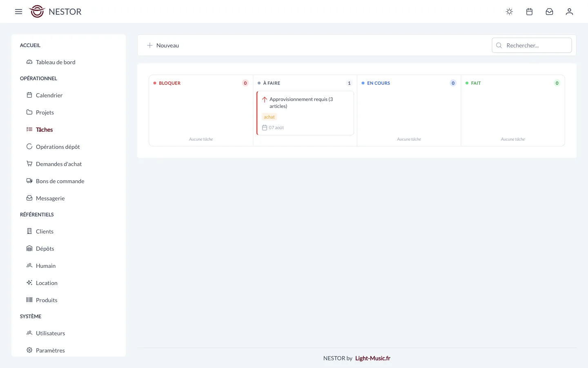Click the Paramètres gear icon
The width and height of the screenshot is (588, 368).
point(29,350)
